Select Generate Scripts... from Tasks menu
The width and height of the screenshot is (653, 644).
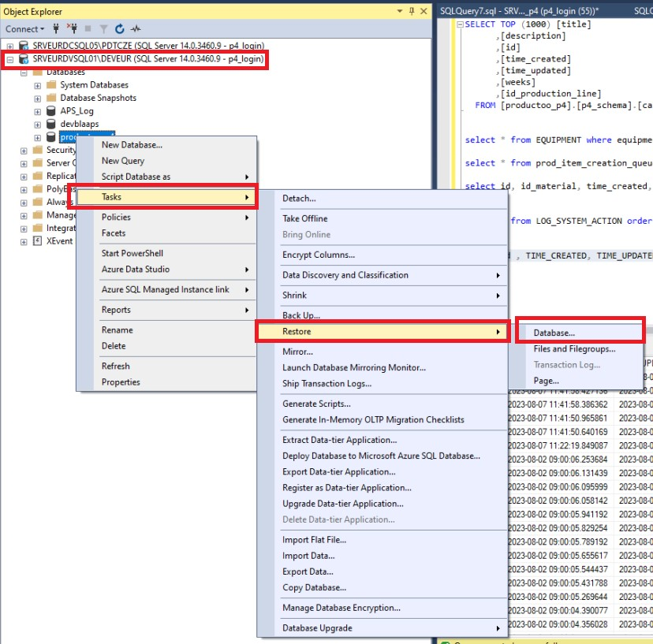[x=316, y=404]
